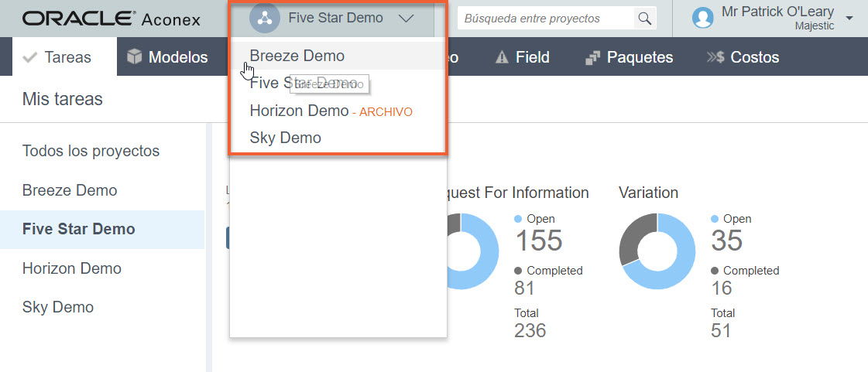Click the Request For Information Open count 155

(x=539, y=240)
